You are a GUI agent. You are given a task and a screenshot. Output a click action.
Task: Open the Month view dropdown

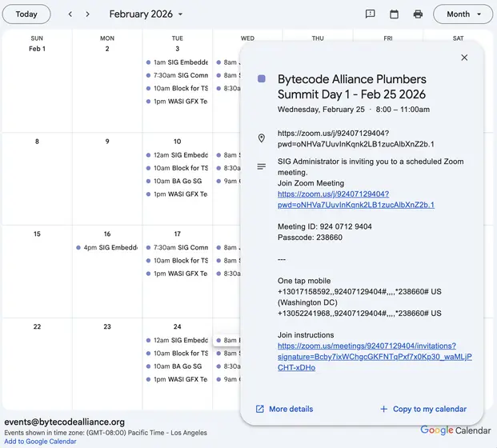click(463, 14)
